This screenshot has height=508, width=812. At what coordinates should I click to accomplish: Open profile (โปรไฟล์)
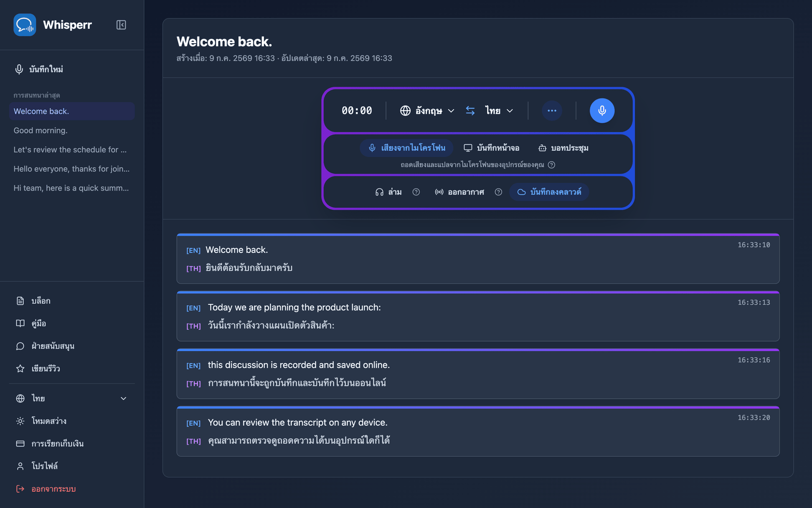tap(72, 466)
